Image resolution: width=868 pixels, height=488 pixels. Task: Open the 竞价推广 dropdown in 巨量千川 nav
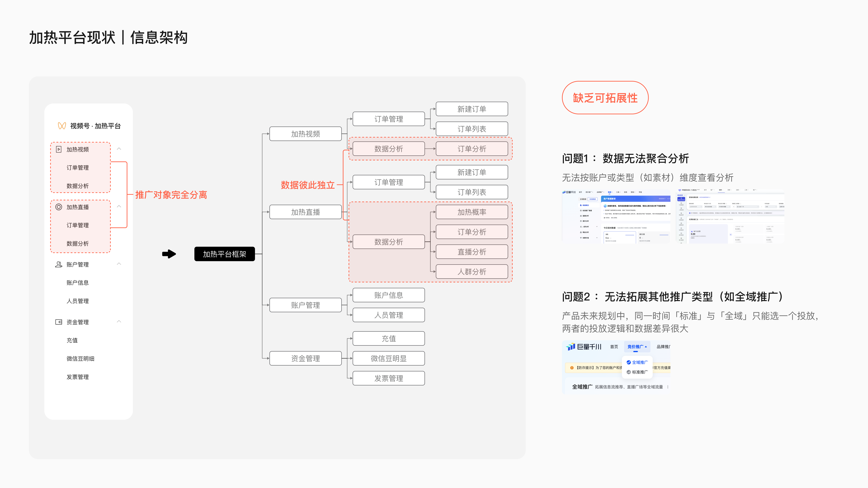coord(637,347)
